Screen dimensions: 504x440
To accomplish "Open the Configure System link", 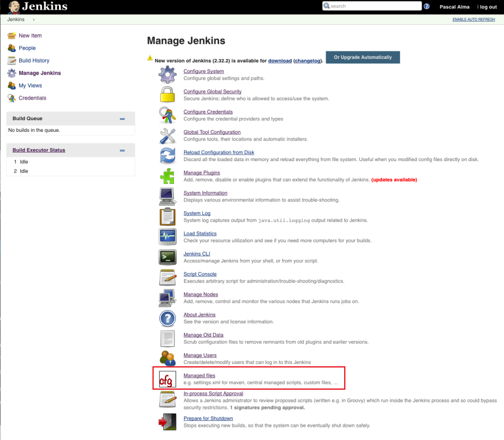I will pos(204,71).
